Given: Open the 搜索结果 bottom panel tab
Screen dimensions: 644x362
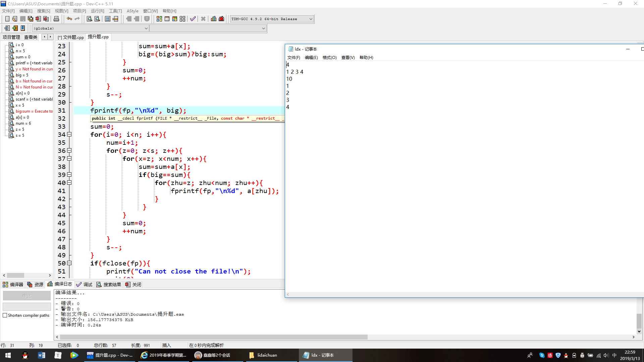Looking at the screenshot, I should [x=109, y=285].
